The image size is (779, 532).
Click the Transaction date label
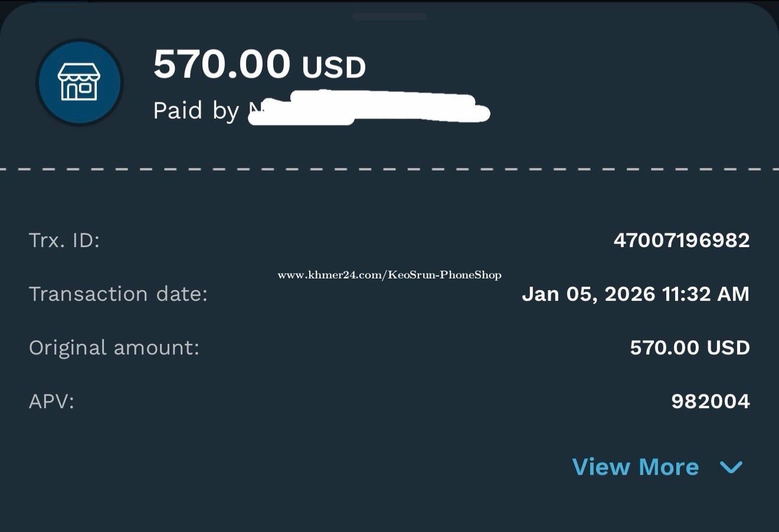point(118,294)
